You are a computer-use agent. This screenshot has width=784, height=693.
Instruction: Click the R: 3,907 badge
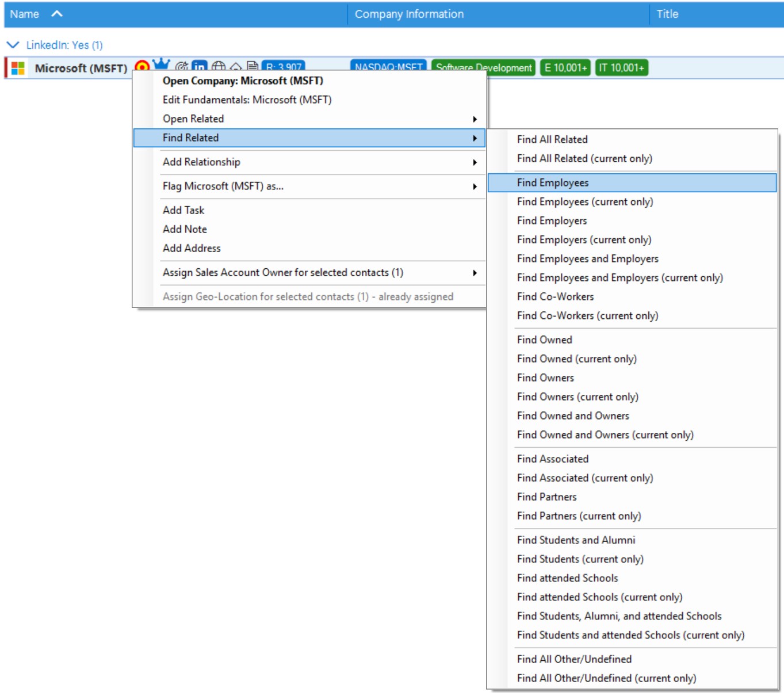pos(283,66)
